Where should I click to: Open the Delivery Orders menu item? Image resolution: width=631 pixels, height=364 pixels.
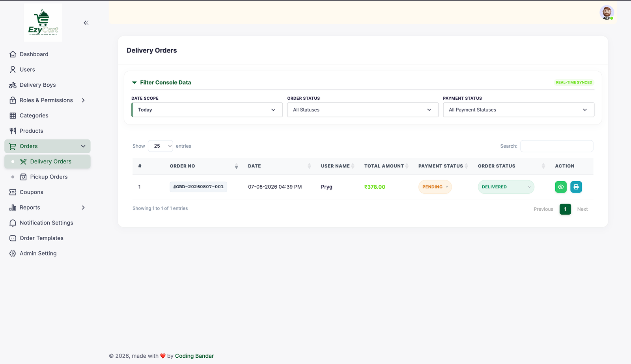47,162
